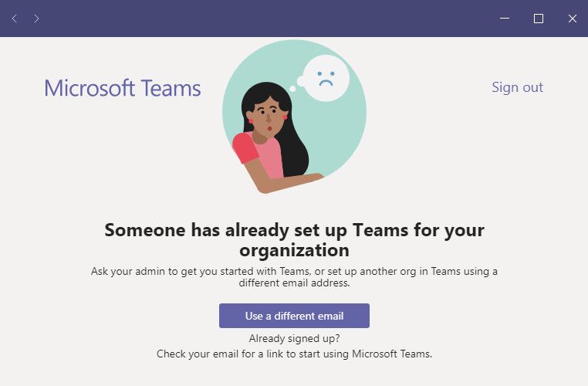Go forward with the right arrow
588x386 pixels.
pos(36,19)
